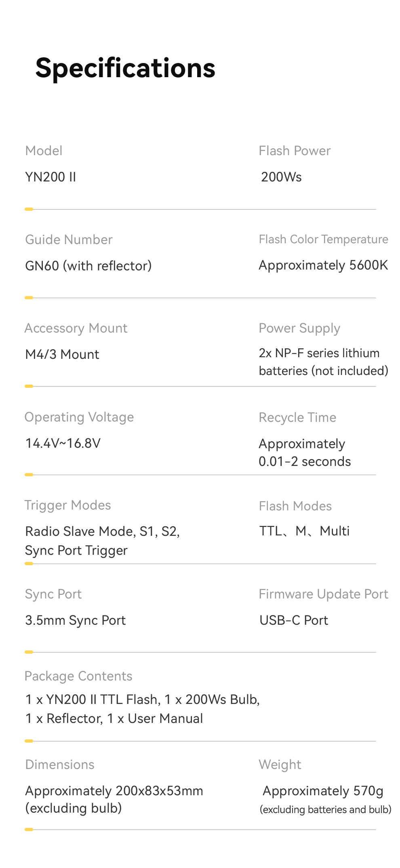This screenshot has height=868, width=400.
Task: Click the Specifications heading
Action: pos(125,68)
